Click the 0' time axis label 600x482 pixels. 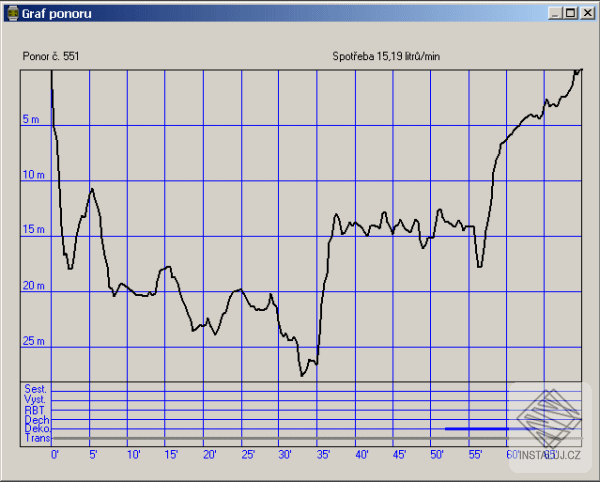click(55, 454)
